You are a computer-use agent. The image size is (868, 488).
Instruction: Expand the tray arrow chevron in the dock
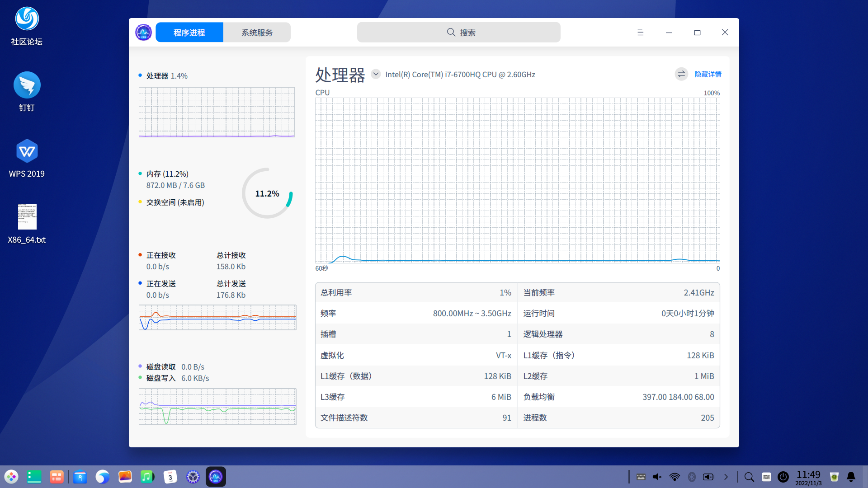(x=726, y=477)
